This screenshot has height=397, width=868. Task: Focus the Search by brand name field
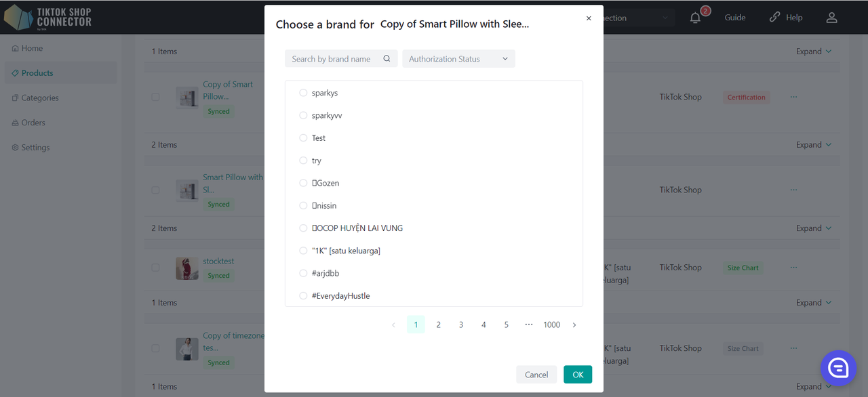[x=332, y=59]
